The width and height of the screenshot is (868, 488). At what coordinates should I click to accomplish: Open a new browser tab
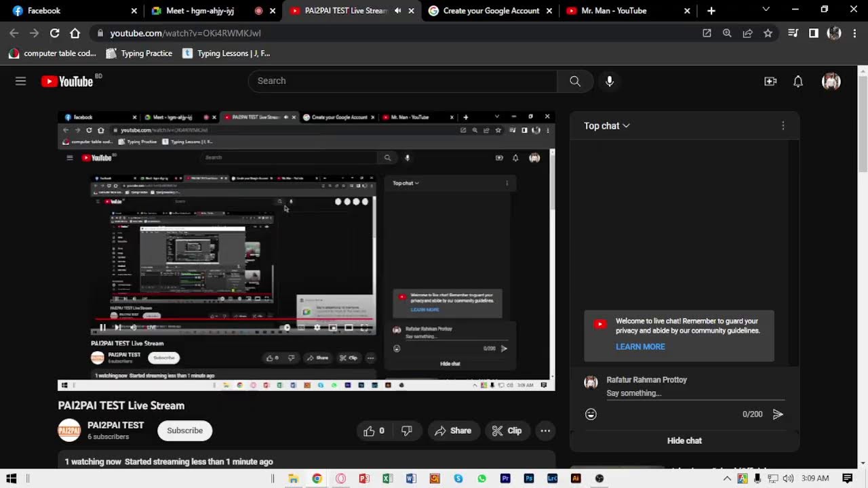pyautogui.click(x=711, y=11)
